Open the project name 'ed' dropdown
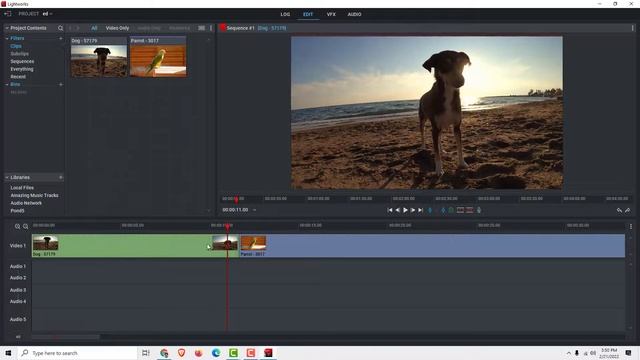This screenshot has height=360, width=640. (48, 14)
